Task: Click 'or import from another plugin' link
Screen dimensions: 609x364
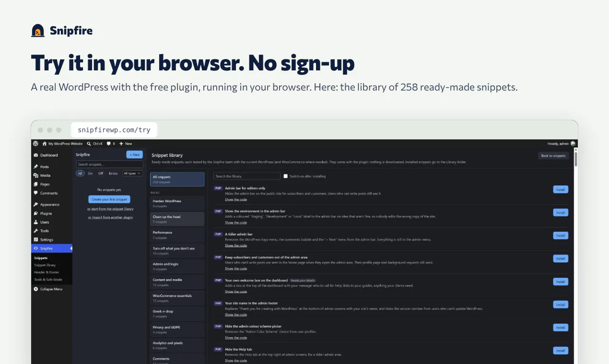Action: click(110, 217)
